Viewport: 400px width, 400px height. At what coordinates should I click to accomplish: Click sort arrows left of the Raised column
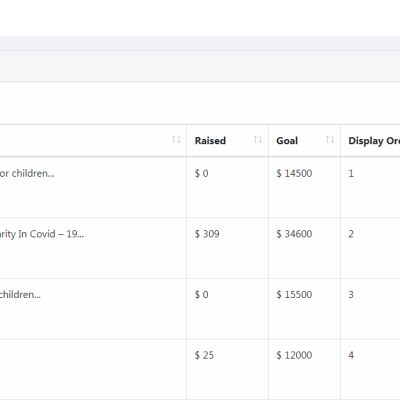[176, 140]
